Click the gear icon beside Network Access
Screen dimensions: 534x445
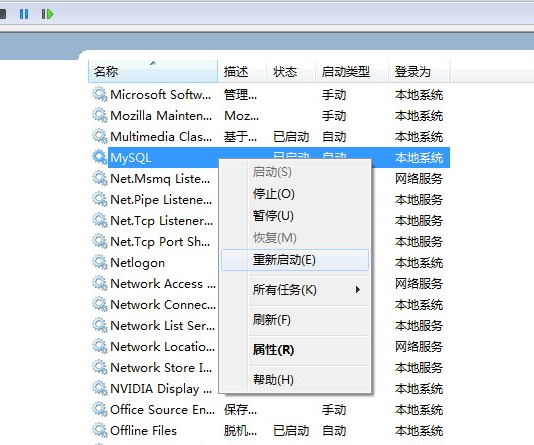(x=99, y=283)
